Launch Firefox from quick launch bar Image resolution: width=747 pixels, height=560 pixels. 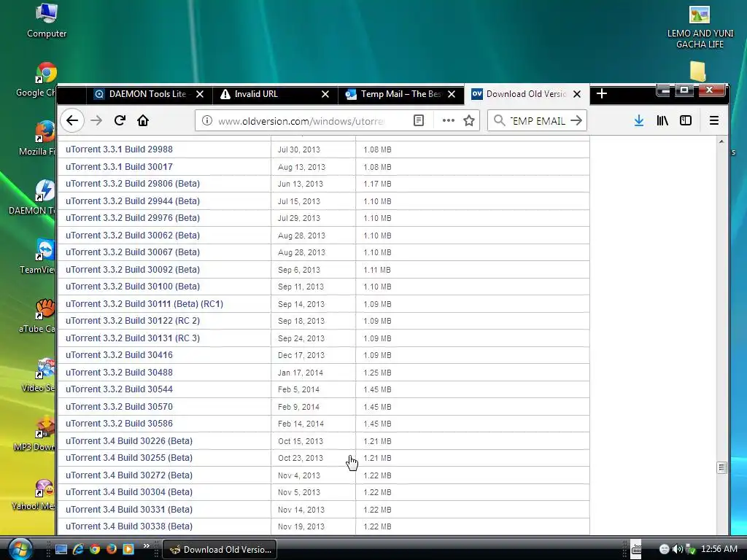point(112,549)
